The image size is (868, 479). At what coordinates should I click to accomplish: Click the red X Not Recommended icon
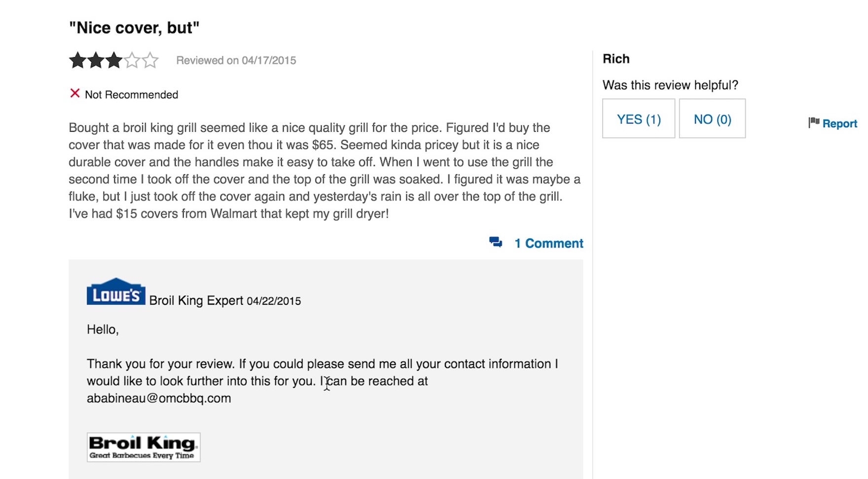(75, 93)
